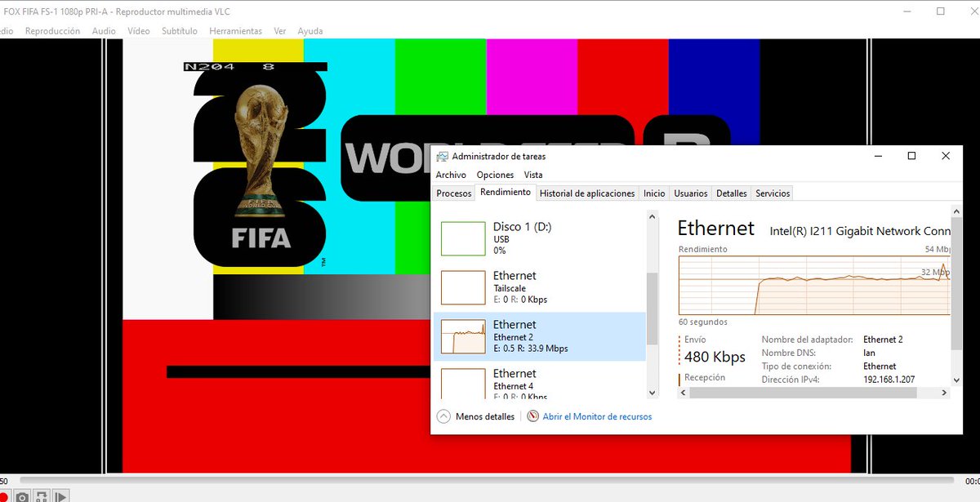980x502 pixels.
Task: Click the device list vertical scrollbar thumb
Action: point(653,309)
